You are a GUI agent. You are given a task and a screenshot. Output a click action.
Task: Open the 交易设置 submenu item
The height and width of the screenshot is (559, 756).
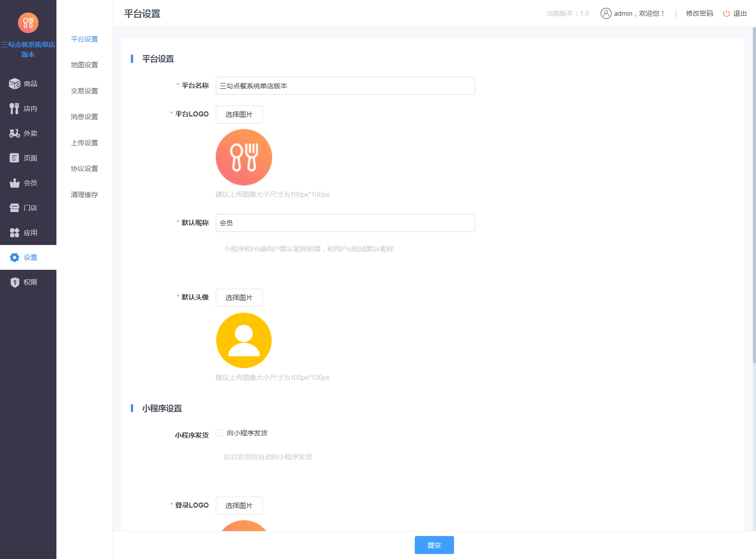(x=84, y=91)
